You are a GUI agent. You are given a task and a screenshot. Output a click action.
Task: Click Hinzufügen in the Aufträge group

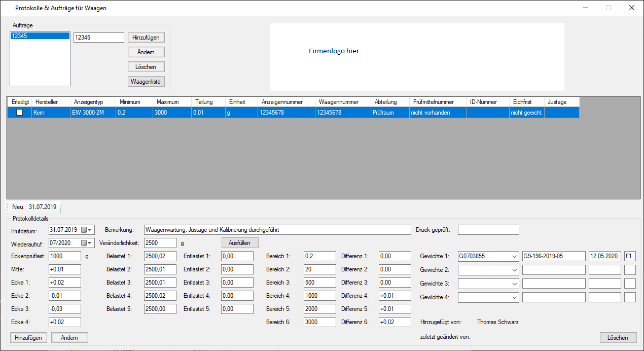[146, 38]
